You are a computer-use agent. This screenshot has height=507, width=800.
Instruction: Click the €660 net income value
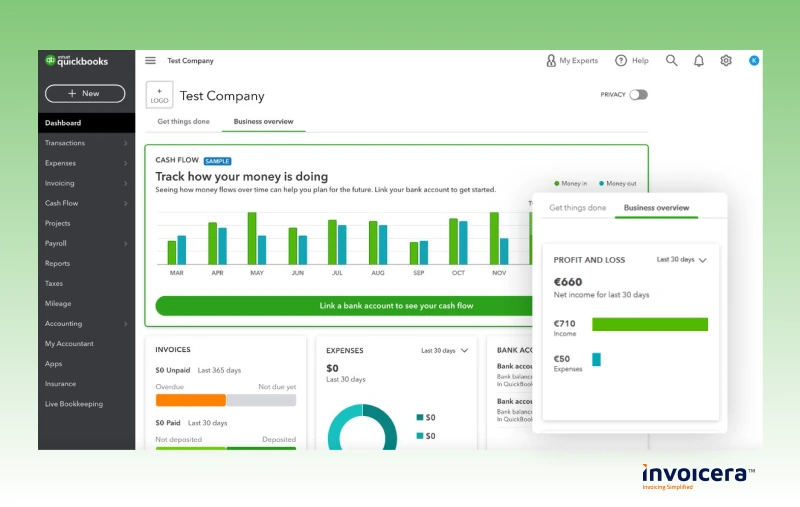coord(568,282)
